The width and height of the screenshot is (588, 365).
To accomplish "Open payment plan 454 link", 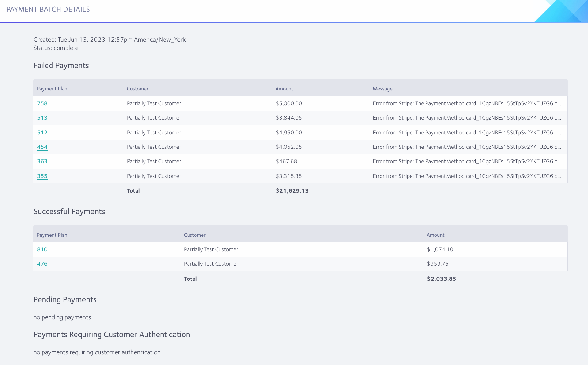I will [42, 147].
